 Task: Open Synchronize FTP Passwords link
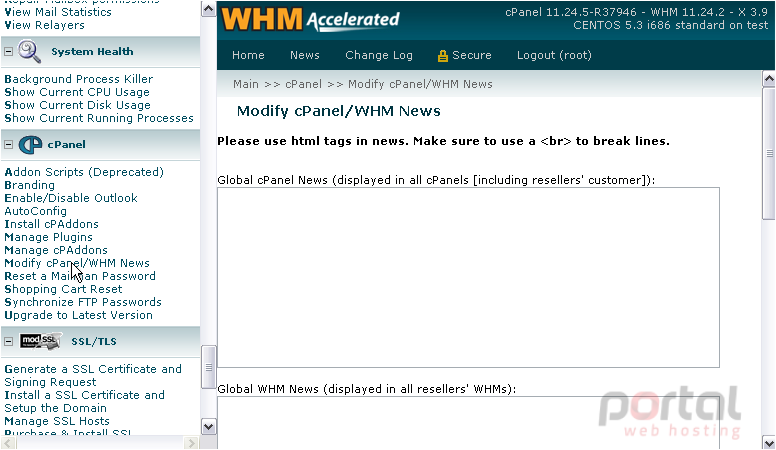point(83,302)
